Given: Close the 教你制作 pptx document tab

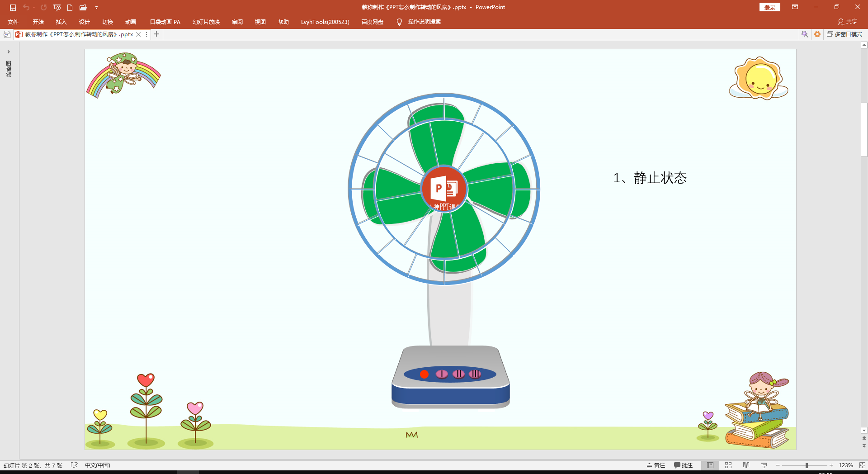Looking at the screenshot, I should (138, 34).
